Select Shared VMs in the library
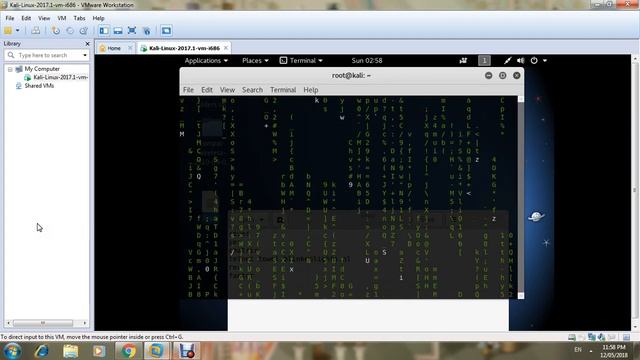 [x=39, y=86]
